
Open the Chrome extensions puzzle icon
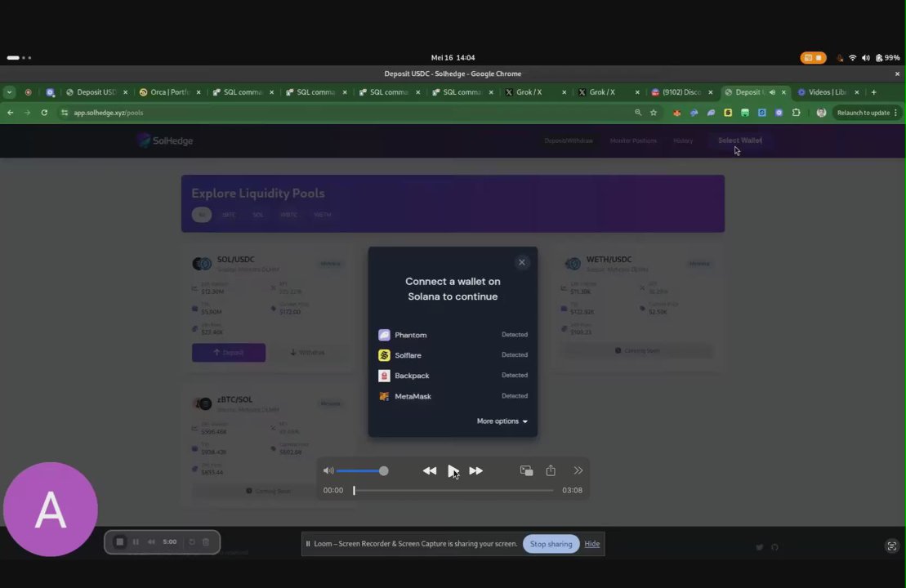pos(797,113)
